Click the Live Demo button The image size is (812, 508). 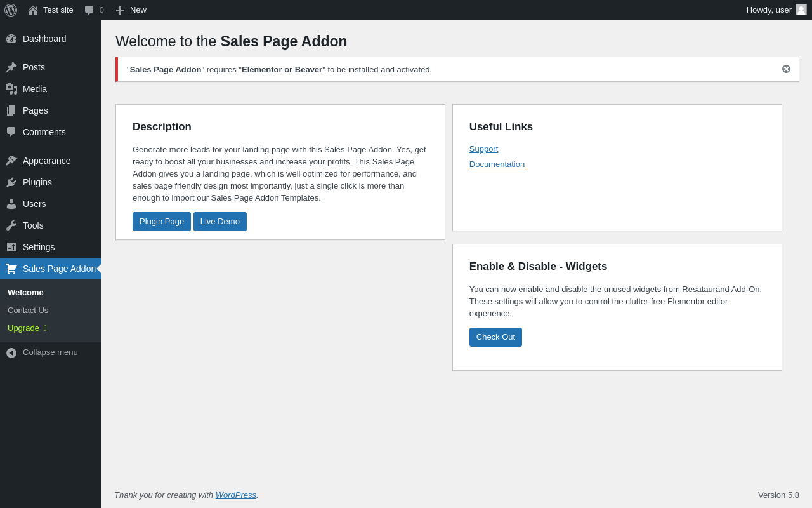[220, 222]
